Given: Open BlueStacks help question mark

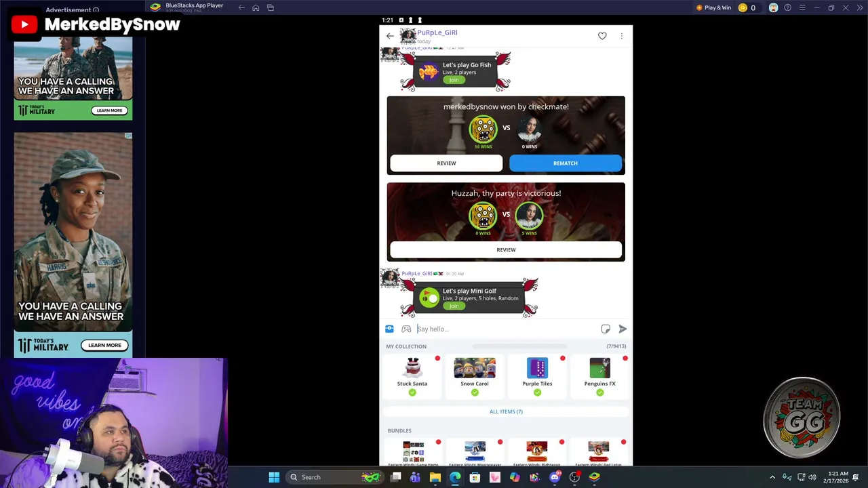Looking at the screenshot, I should pyautogui.click(x=787, y=7).
